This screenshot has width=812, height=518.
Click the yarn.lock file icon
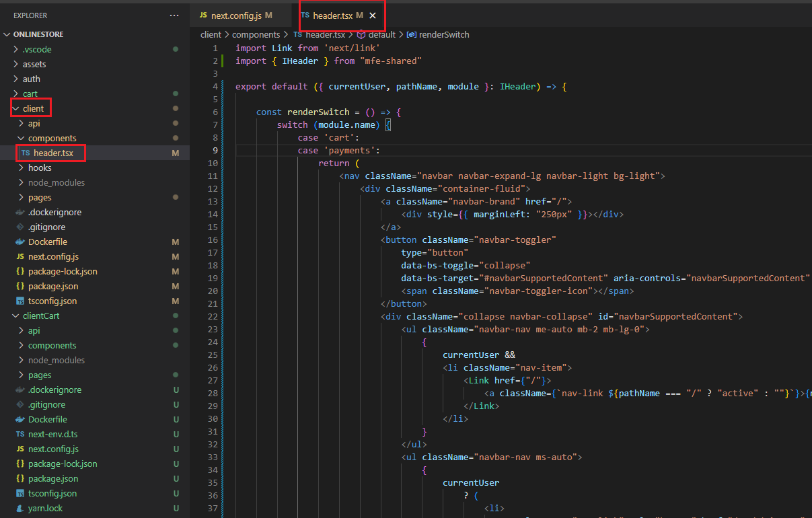20,508
